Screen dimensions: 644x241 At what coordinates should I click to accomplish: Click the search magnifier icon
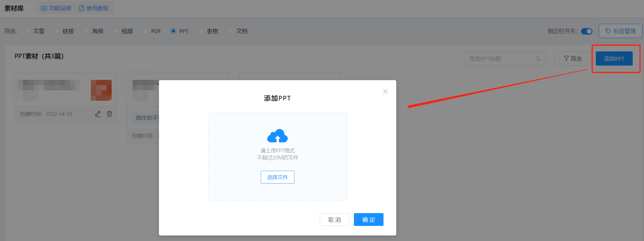tap(538, 59)
